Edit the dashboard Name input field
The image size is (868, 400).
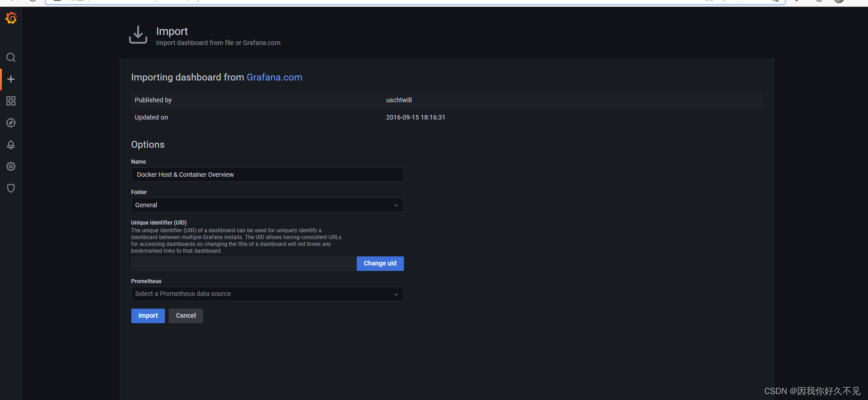click(x=267, y=175)
